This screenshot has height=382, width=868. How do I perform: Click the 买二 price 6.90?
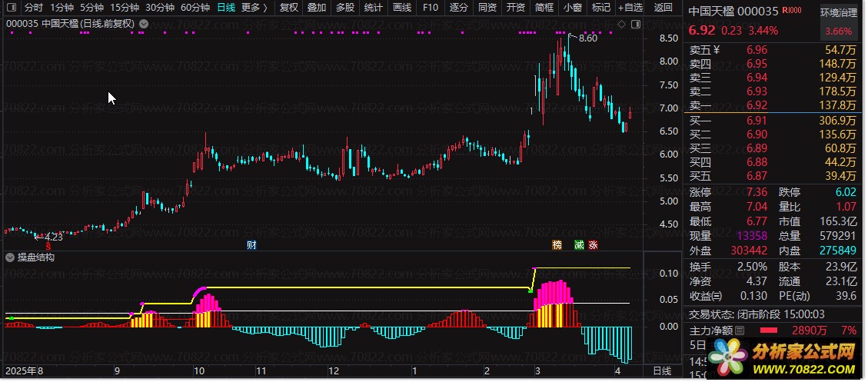pyautogui.click(x=757, y=135)
